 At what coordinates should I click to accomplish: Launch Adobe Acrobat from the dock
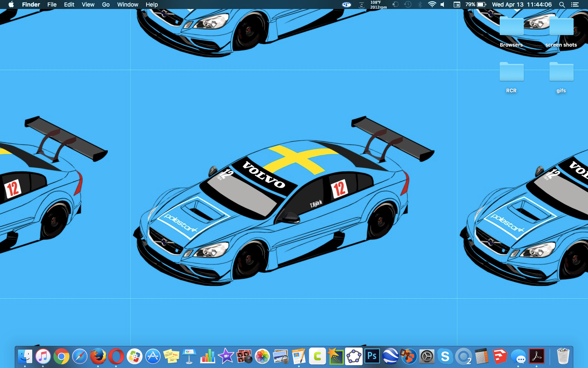click(x=537, y=357)
